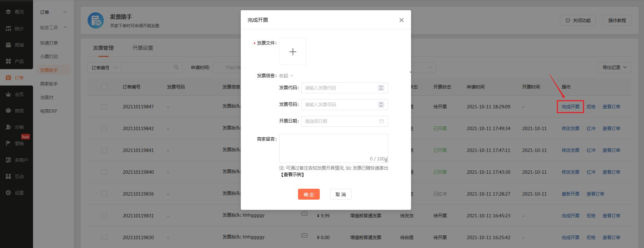Screen dimensions: 644x248
Task: Click 查看订单 for order 202110119830
Action: (611, 237)
